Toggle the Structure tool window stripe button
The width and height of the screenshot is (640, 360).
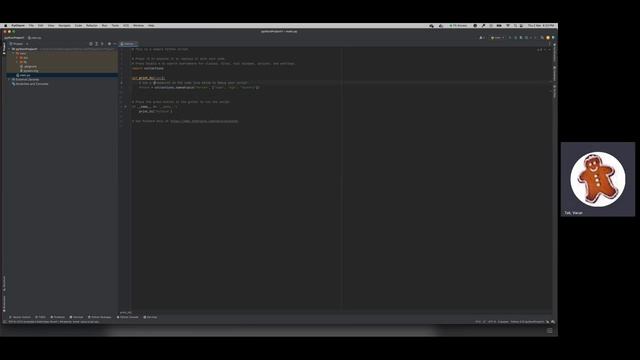4,283
